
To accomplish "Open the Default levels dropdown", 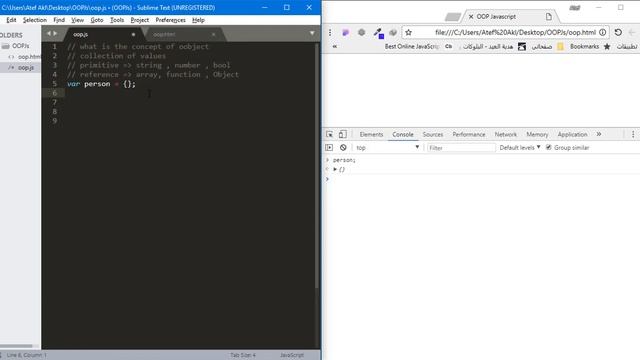I will coord(520,147).
